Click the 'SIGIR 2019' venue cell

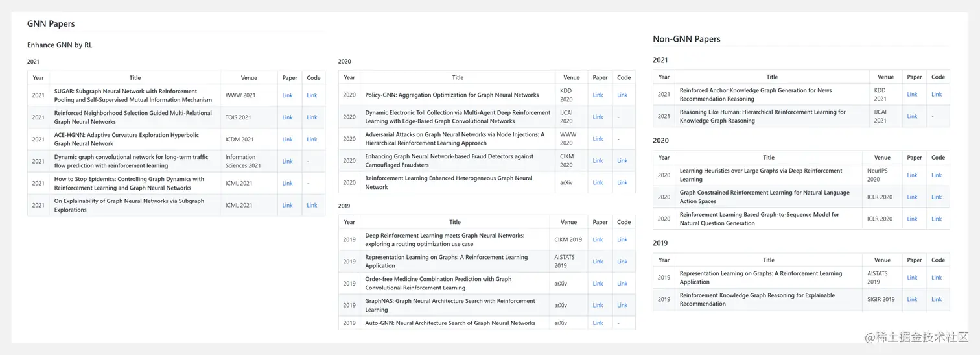(x=881, y=300)
